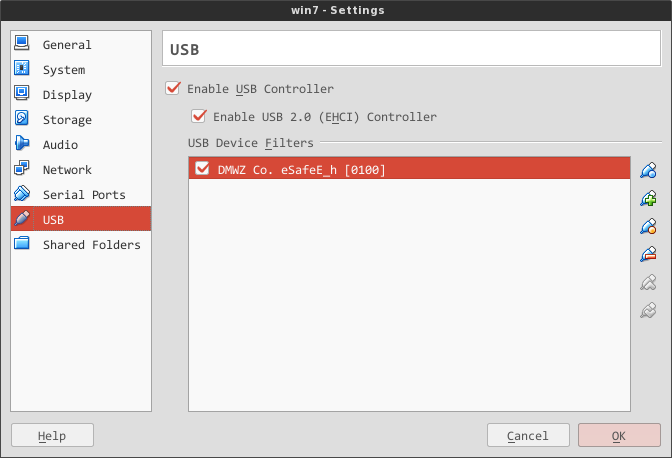Click the OK button

pos(619,435)
